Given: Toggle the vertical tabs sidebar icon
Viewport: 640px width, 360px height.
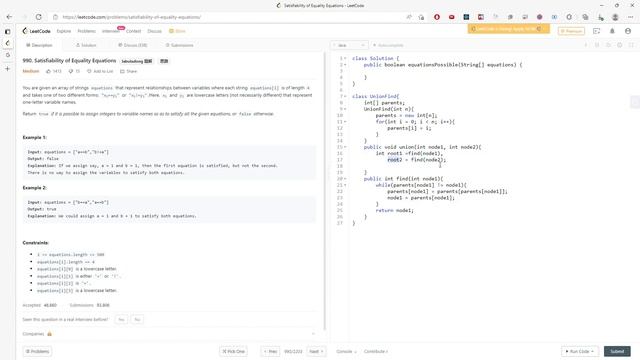Looking at the screenshot, I should click(7, 31).
